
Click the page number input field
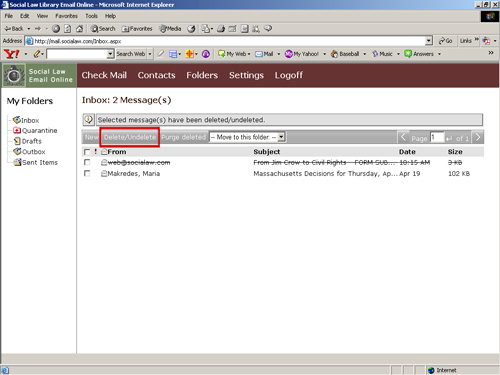pyautogui.click(x=437, y=137)
